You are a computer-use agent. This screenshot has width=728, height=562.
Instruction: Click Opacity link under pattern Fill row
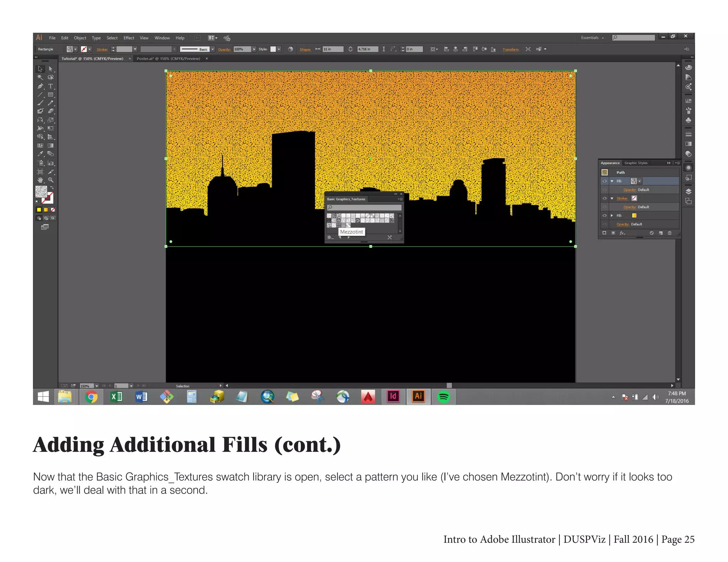630,190
